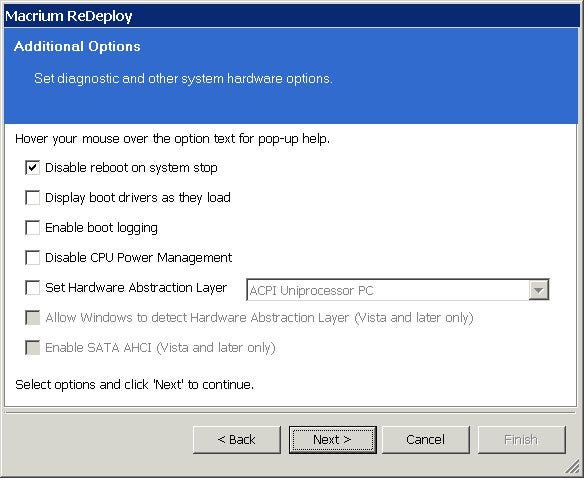Click the 'Enable boot logging' label text
584x478 pixels.
pyautogui.click(x=101, y=228)
